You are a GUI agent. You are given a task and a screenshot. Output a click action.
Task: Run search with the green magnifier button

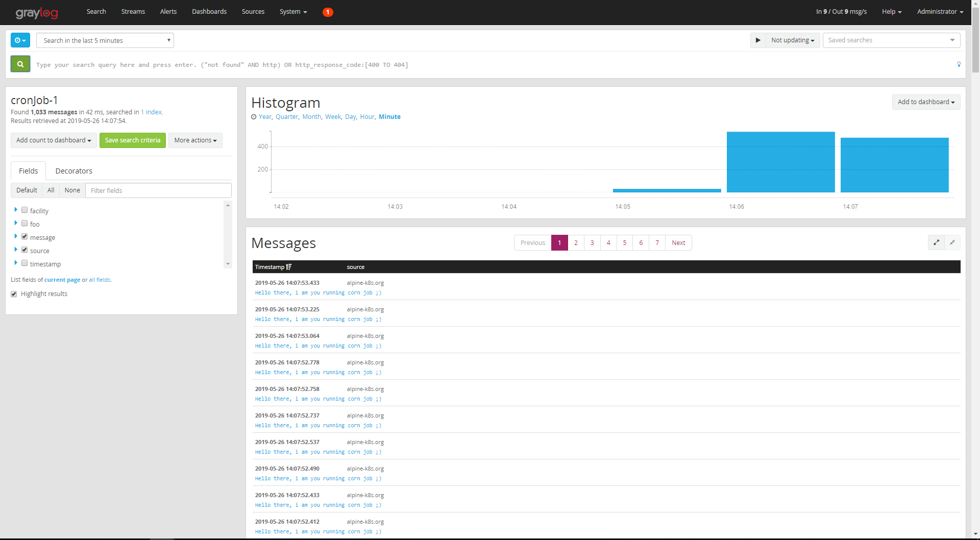pos(20,64)
